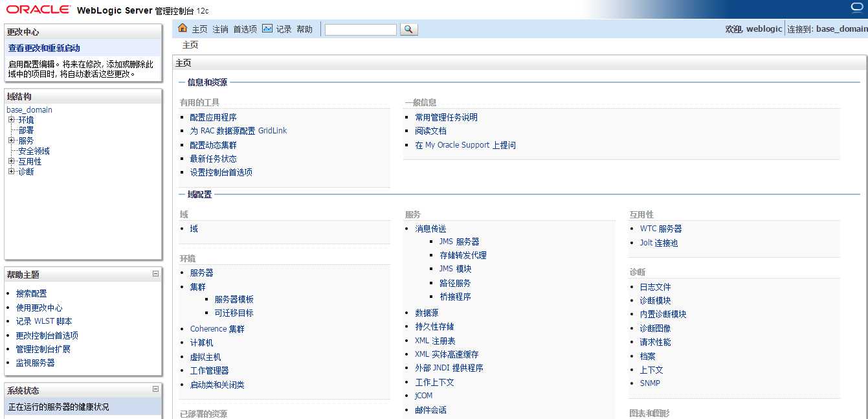Viewport: 868px width, 419px height.
Task: Select 安全领域 in domain tree
Action: [34, 151]
